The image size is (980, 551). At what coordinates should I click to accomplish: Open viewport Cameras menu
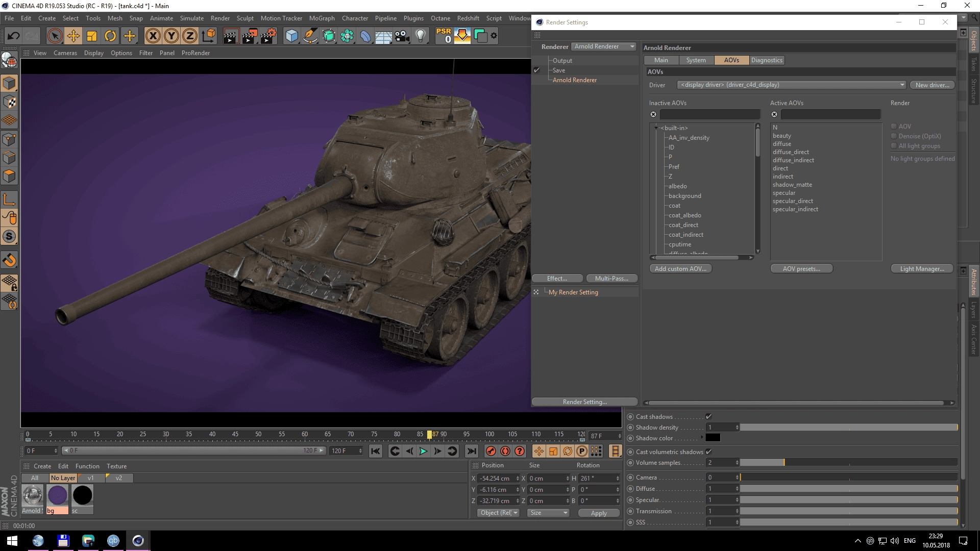coord(65,53)
